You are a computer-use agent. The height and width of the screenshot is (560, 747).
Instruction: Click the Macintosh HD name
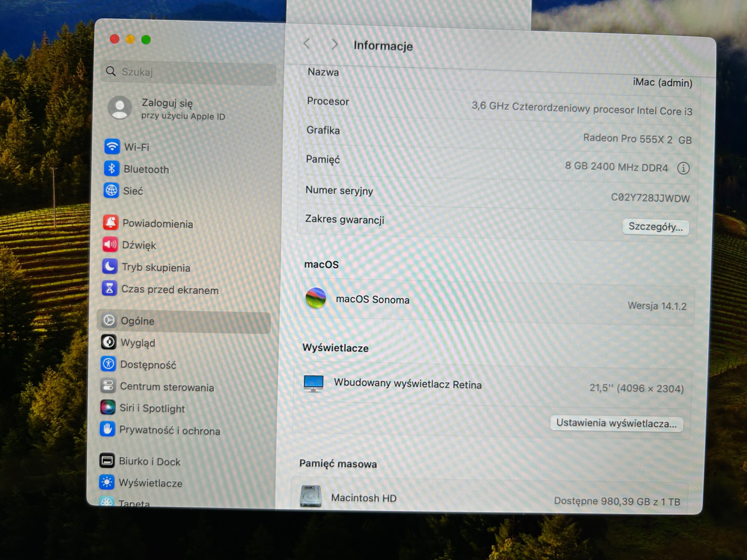click(364, 498)
